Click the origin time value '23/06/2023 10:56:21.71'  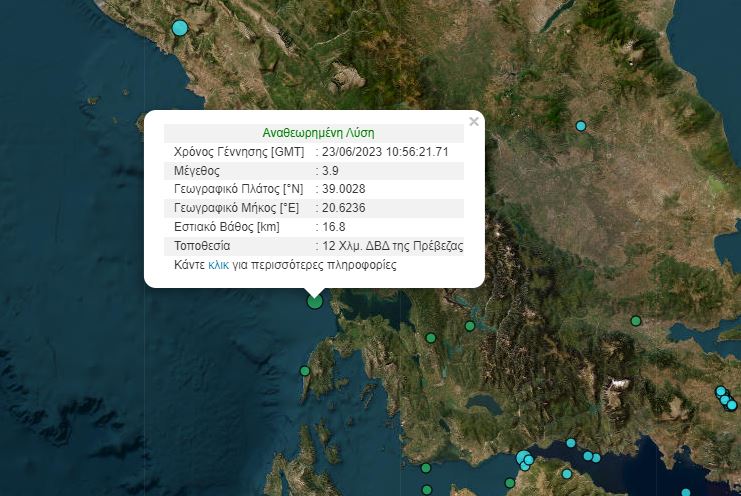pos(385,152)
